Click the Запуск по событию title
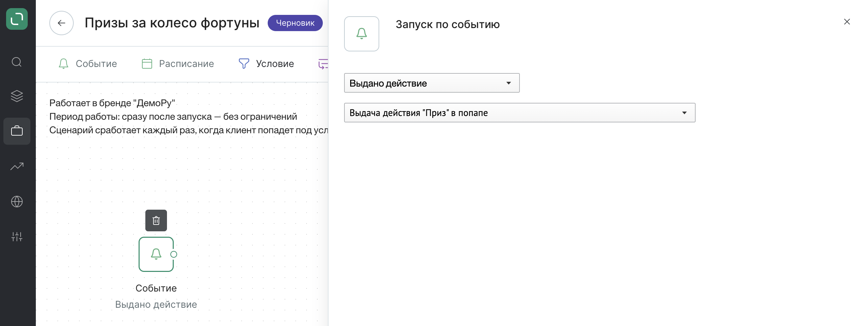The height and width of the screenshot is (326, 868). [x=448, y=24]
